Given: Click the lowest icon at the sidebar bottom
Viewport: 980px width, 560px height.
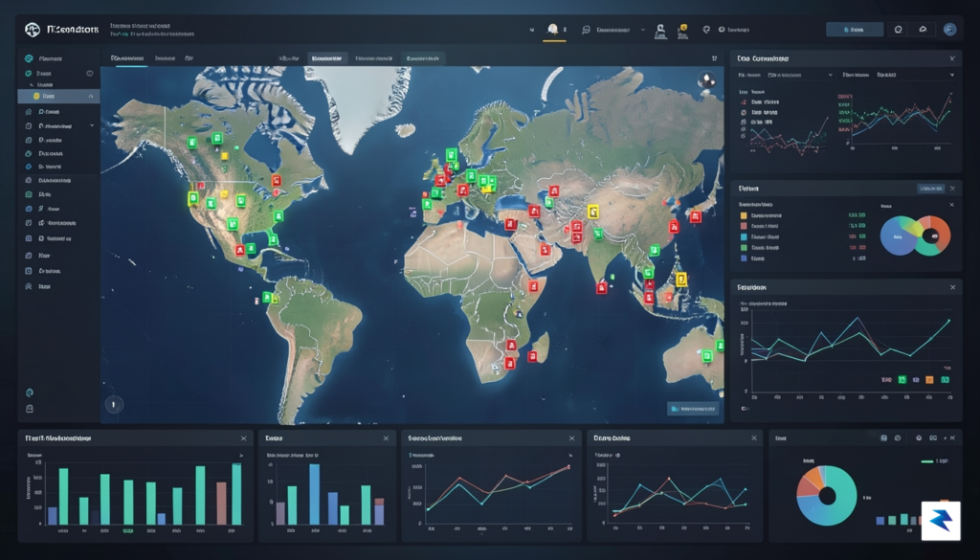Looking at the screenshot, I should [x=30, y=408].
